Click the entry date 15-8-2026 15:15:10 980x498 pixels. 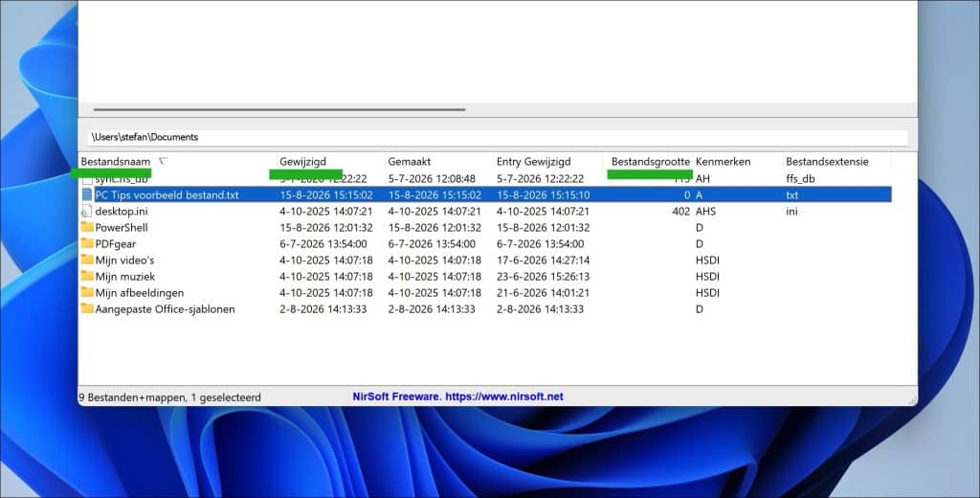click(544, 195)
